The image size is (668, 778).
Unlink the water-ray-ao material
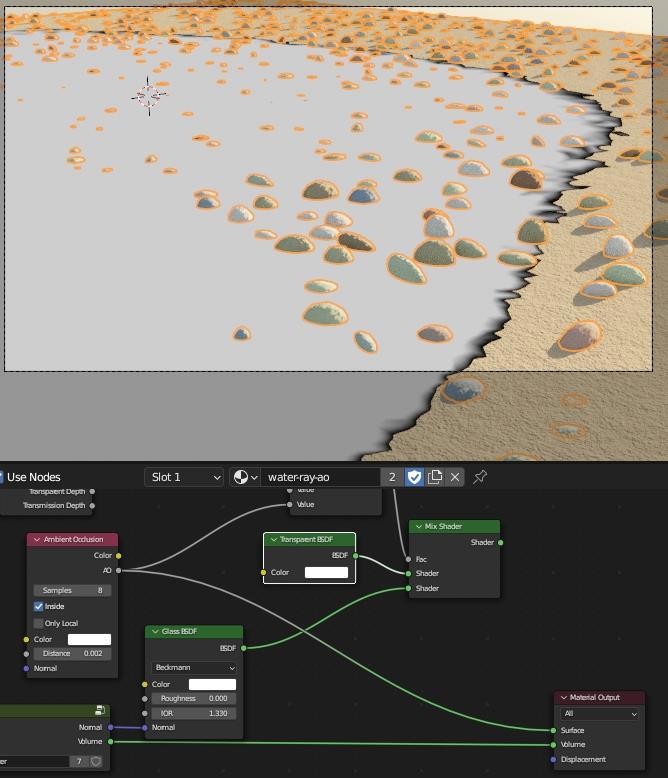[455, 477]
